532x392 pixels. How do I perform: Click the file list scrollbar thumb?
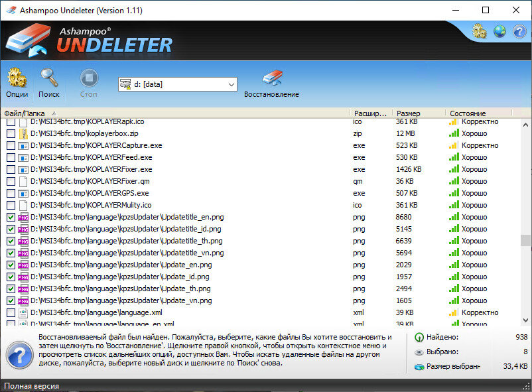tap(525, 240)
